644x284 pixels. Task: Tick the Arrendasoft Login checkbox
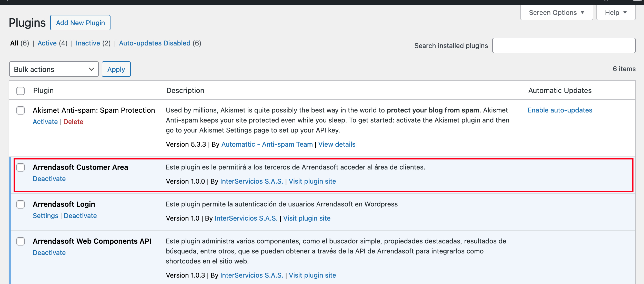pyautogui.click(x=21, y=204)
